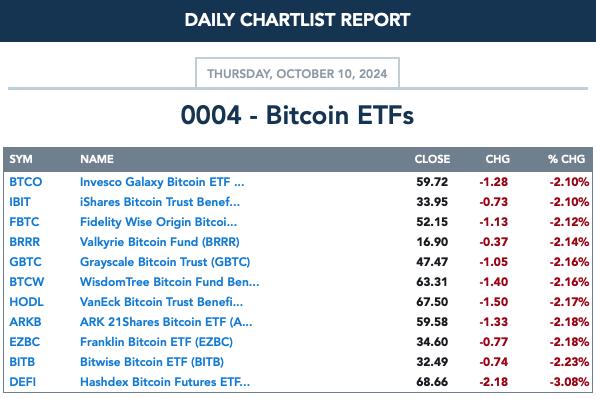Select ARK 21Shares Bitcoin ETF link
Screen dimensions: 596x399
(x=166, y=322)
